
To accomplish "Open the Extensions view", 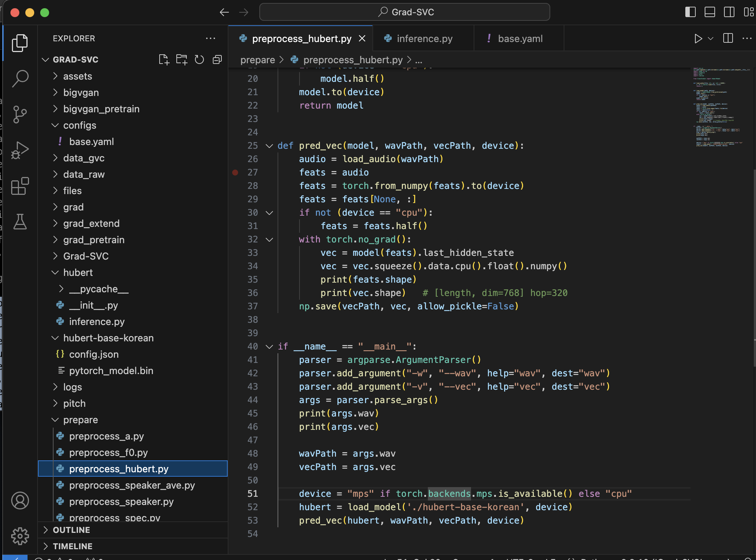I will [x=20, y=186].
